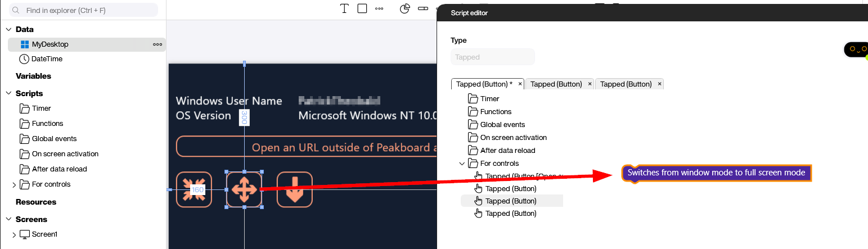868x249 pixels.
Task: Click the Global events folder icon in explorer
Action: 24,139
